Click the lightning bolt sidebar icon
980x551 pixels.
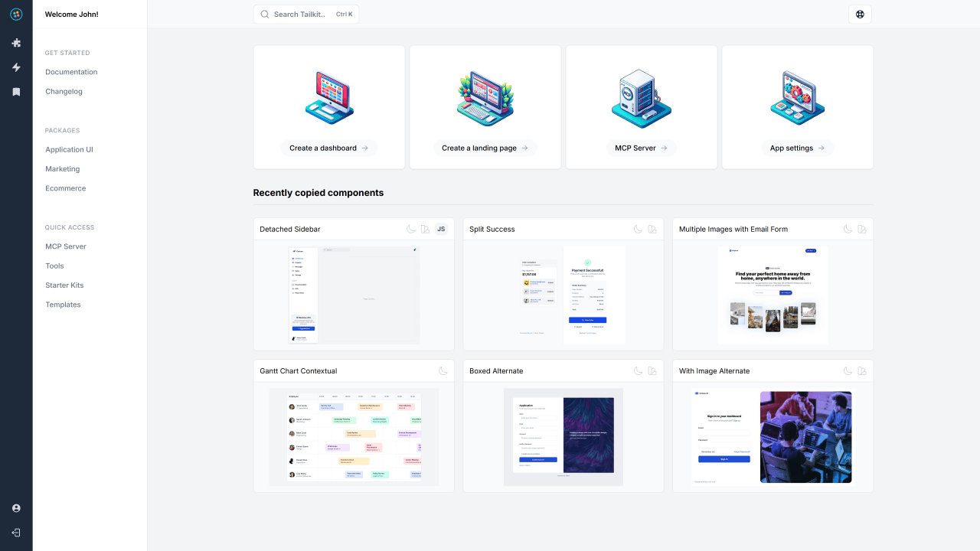pos(16,67)
